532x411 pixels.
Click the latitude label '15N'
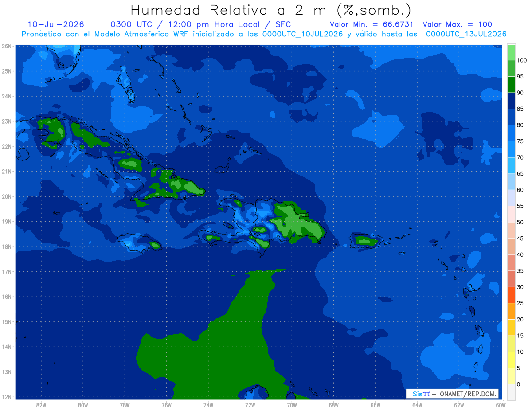[x=7, y=322]
